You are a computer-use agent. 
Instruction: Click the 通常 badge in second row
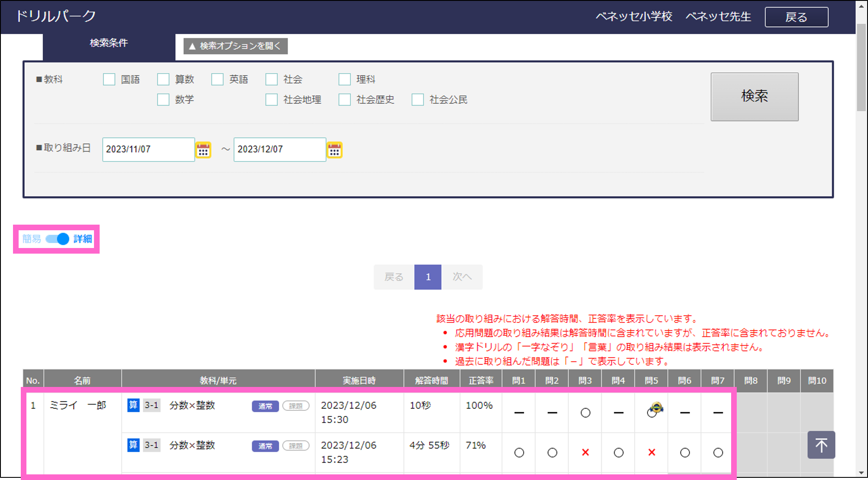265,446
